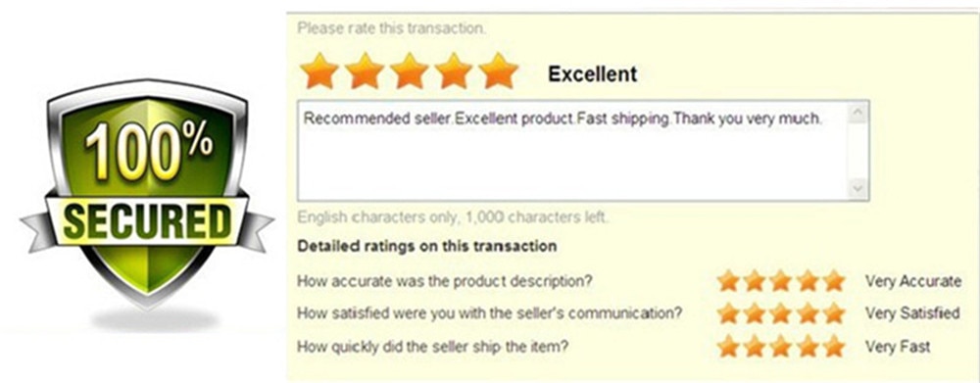The image size is (980, 383).
Task: Set overall rating to two stars
Action: point(365,71)
